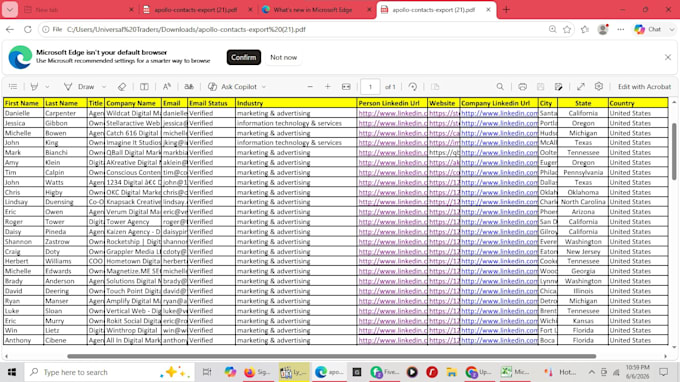
Task: Expand the Ask Copilot dropdown arrow
Action: point(264,87)
